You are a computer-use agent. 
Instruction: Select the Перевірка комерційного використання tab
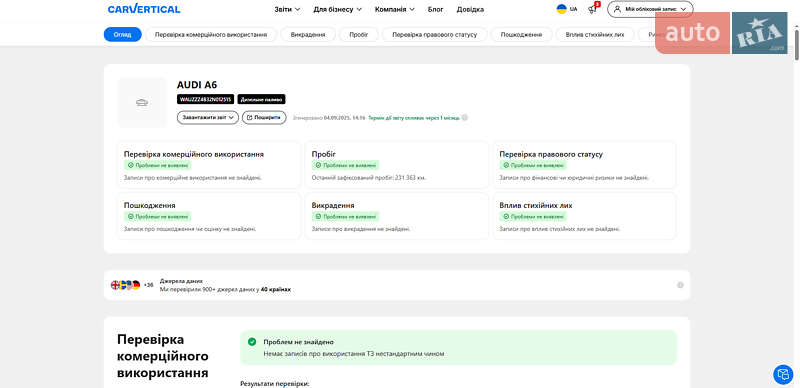coord(211,35)
